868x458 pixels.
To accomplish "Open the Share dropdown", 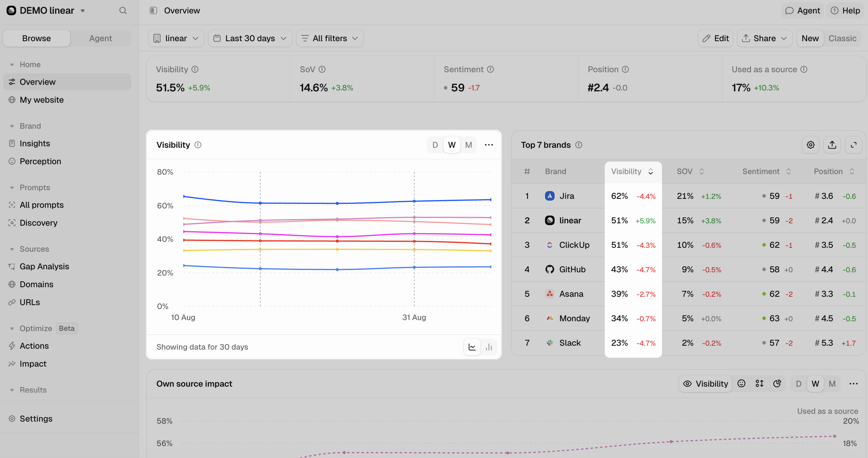I will (764, 38).
